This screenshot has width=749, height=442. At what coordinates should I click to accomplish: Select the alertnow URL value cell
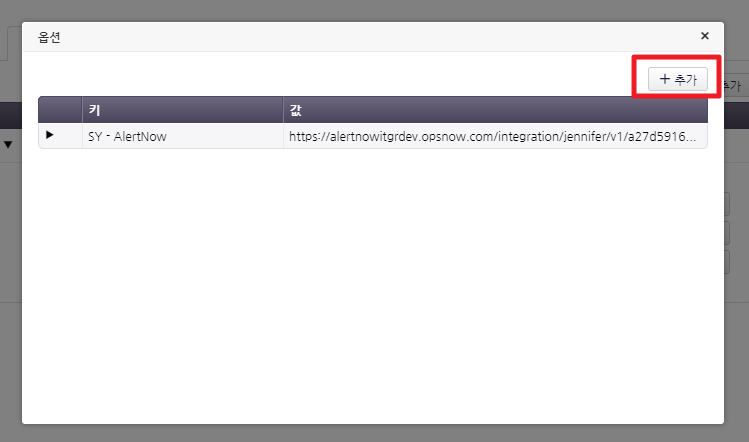494,136
